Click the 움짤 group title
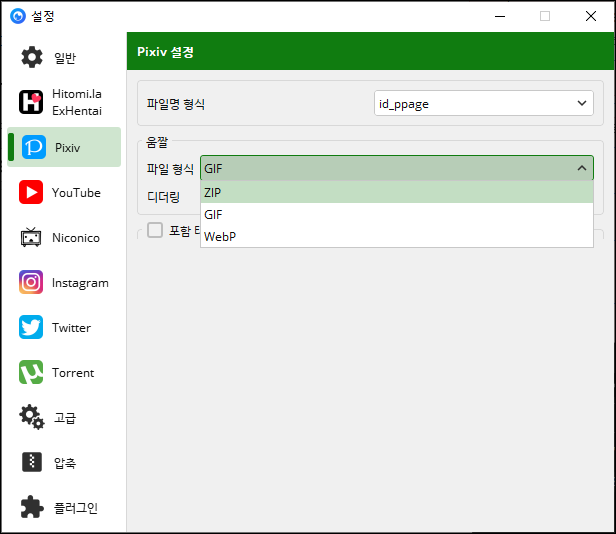 pos(157,142)
